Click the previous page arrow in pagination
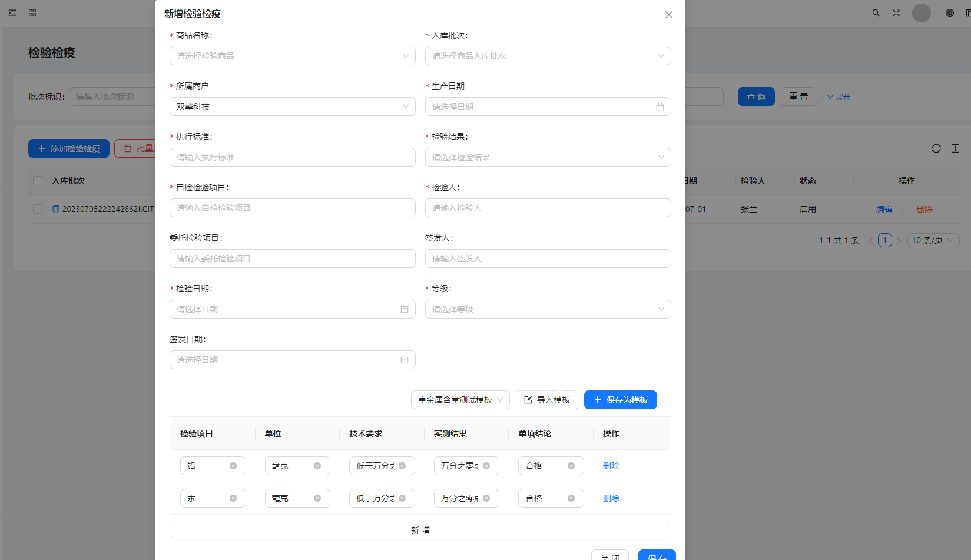Image resolution: width=971 pixels, height=560 pixels. click(871, 240)
